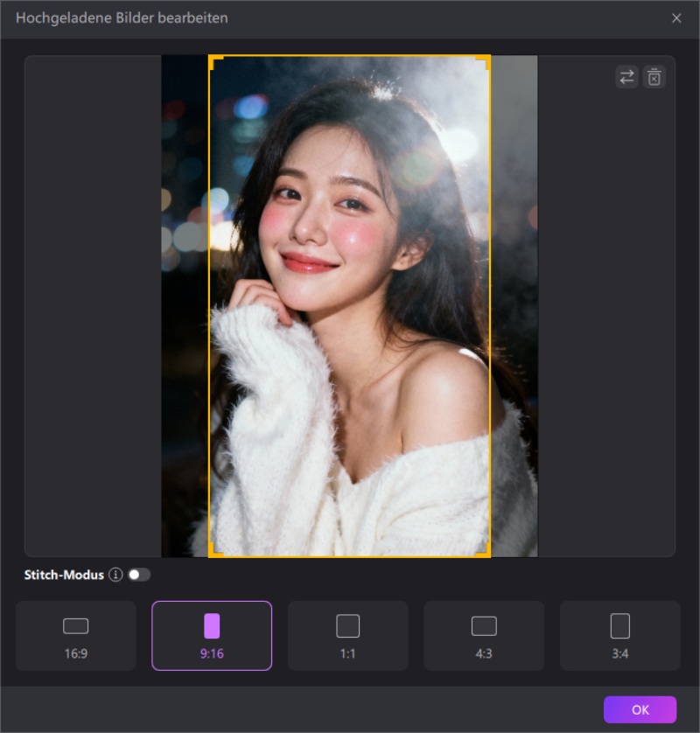This screenshot has height=733, width=700.
Task: Select the 16:9 landscape aspect ratio
Action: coord(76,635)
